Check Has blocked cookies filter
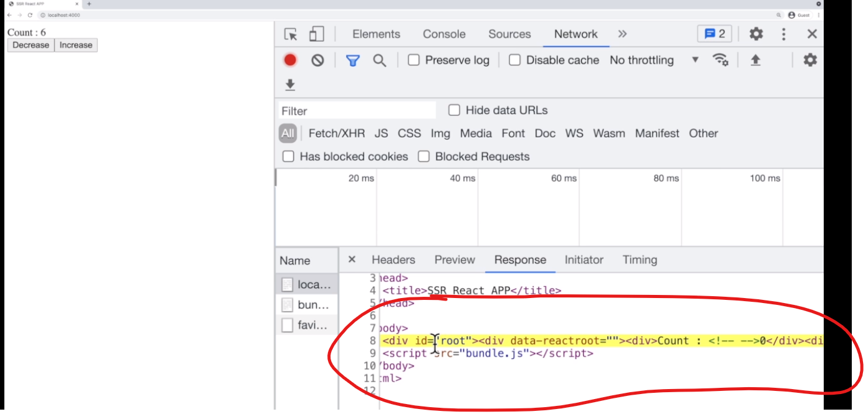 coord(288,156)
